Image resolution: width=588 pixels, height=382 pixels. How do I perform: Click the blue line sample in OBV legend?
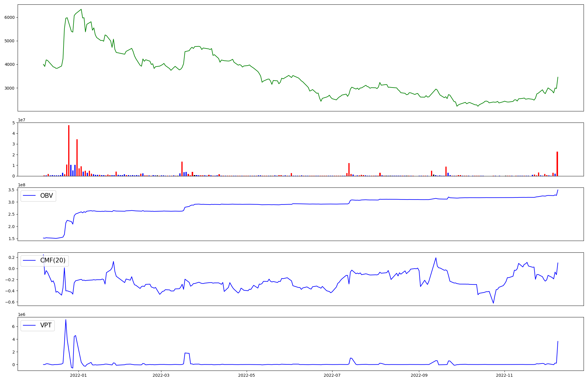[29, 196]
